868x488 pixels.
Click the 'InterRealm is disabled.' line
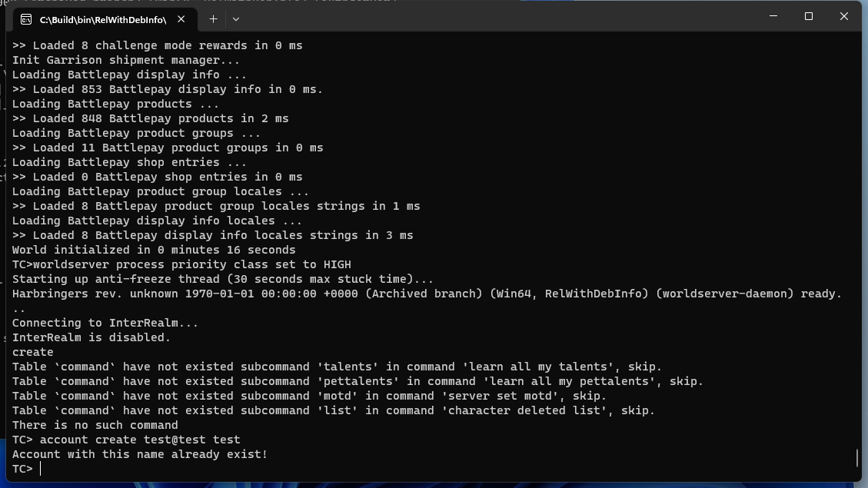91,337
